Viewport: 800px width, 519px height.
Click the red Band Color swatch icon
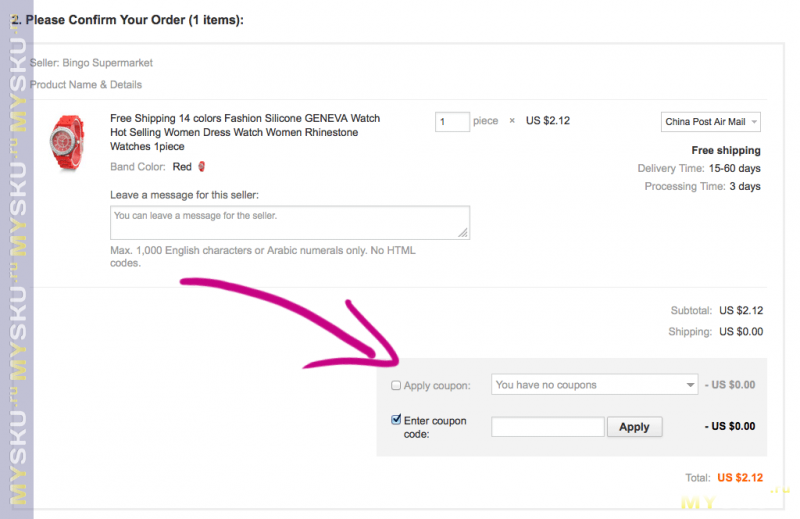coord(201,167)
